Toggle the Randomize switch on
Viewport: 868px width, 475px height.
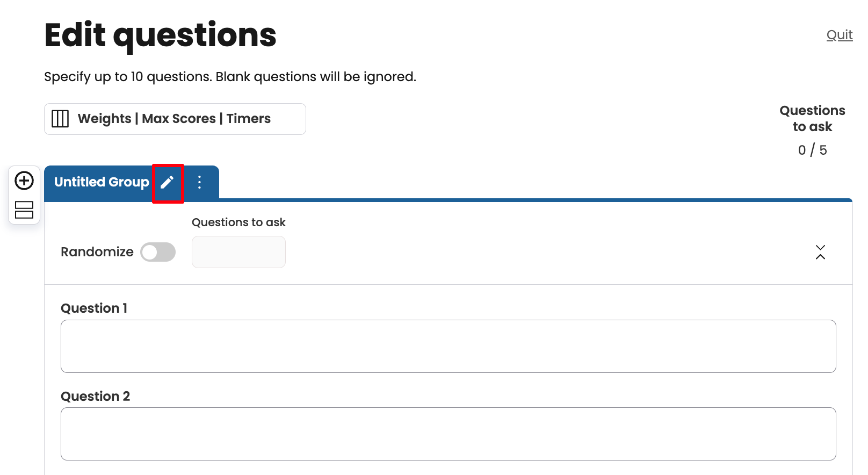(x=158, y=252)
